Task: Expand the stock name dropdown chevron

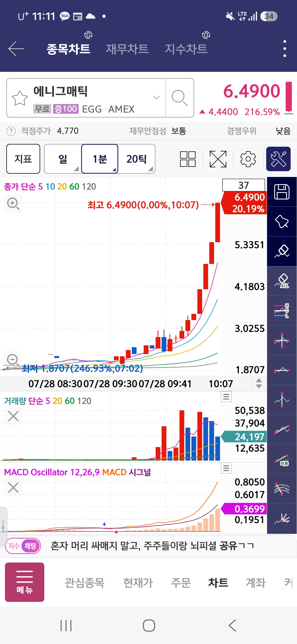Action: (x=156, y=97)
